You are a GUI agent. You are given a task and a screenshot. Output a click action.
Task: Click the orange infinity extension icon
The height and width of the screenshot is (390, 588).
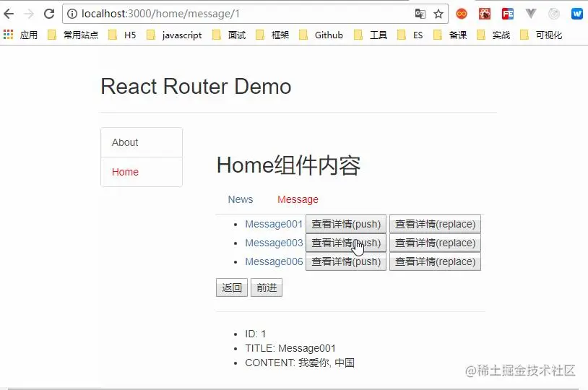pos(462,14)
